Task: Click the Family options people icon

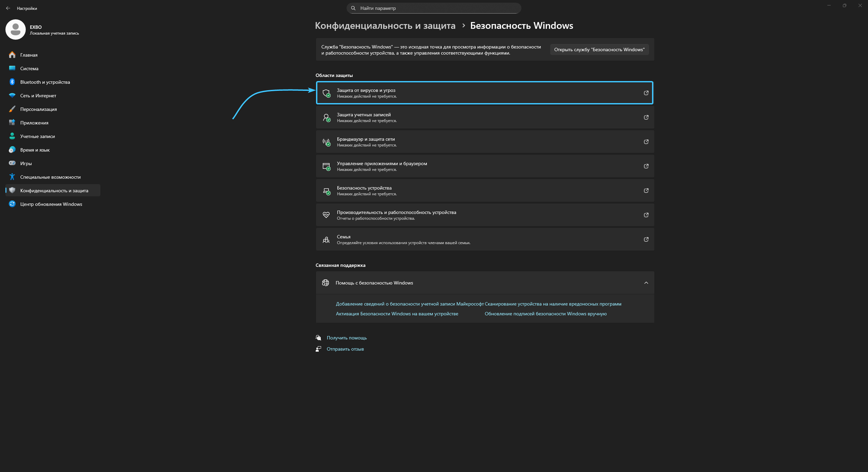Action: (326, 239)
